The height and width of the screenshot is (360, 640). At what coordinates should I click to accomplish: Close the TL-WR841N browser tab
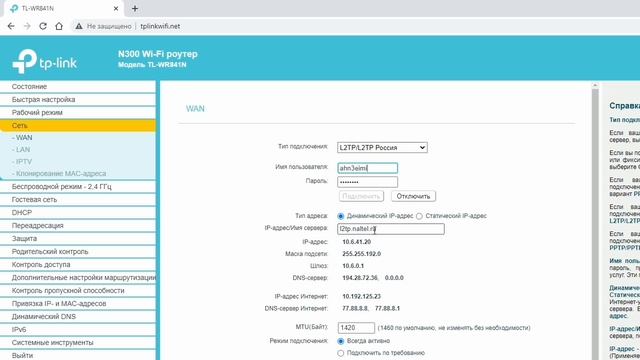116,8
